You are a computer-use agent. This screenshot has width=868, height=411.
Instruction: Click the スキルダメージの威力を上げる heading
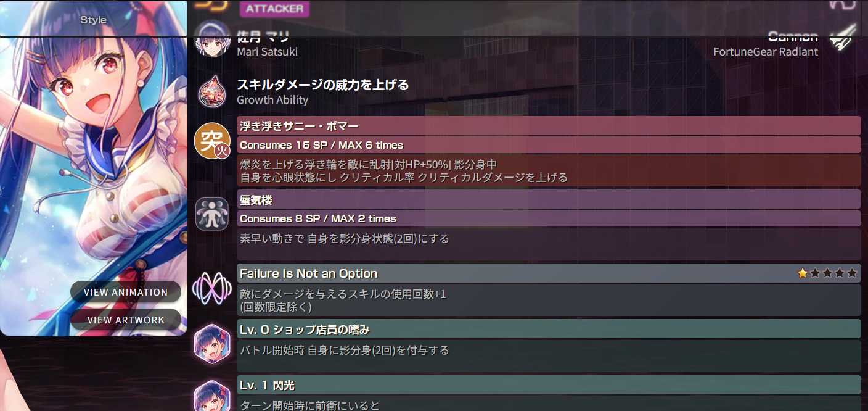323,85
